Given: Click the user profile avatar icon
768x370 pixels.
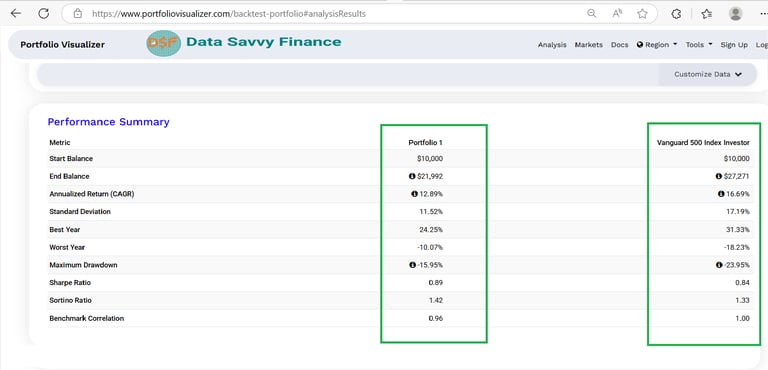Looking at the screenshot, I should pos(735,13).
